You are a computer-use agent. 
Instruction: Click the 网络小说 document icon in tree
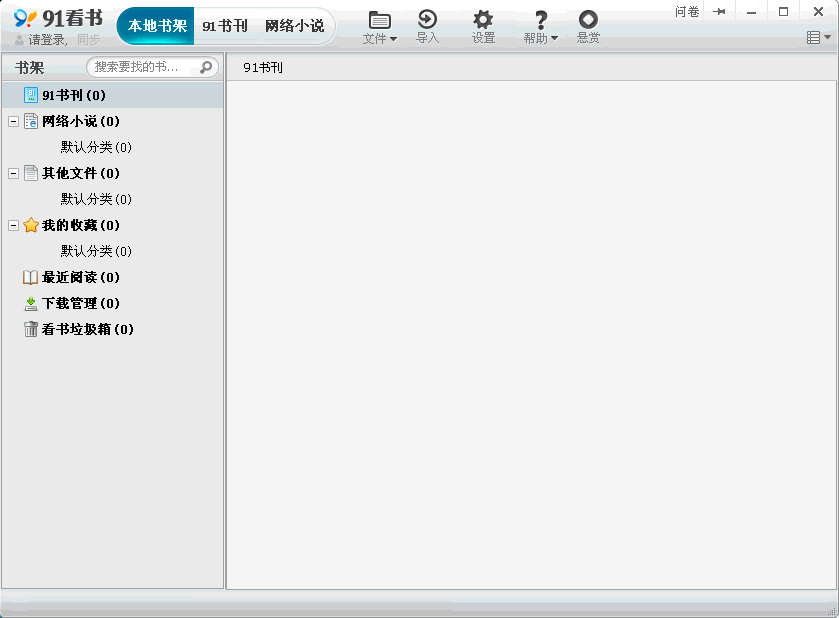point(31,121)
